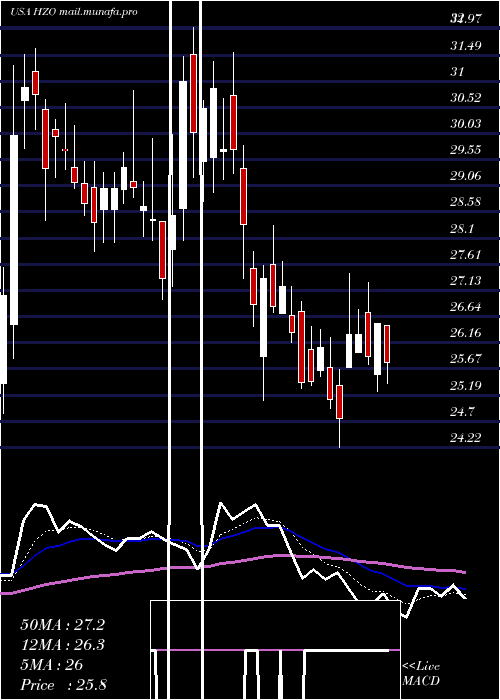The width and height of the screenshot is (500, 700).
Task: Click the 25.67 price axis label
Action: pyautogui.click(x=466, y=359)
